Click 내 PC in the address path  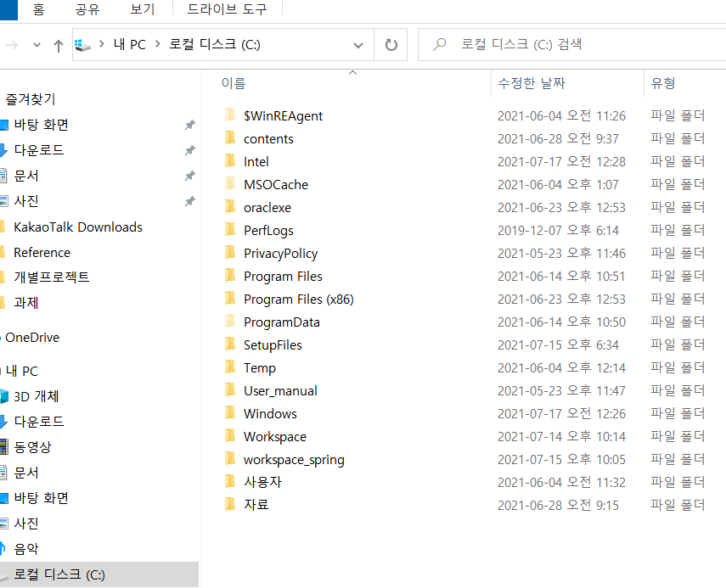click(129, 44)
